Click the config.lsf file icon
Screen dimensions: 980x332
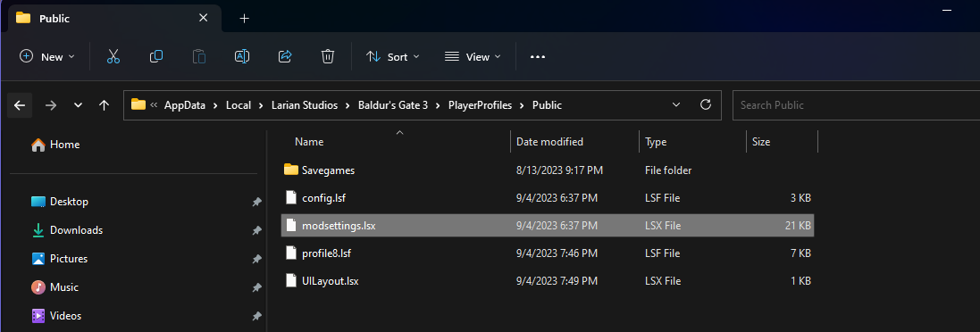(290, 198)
